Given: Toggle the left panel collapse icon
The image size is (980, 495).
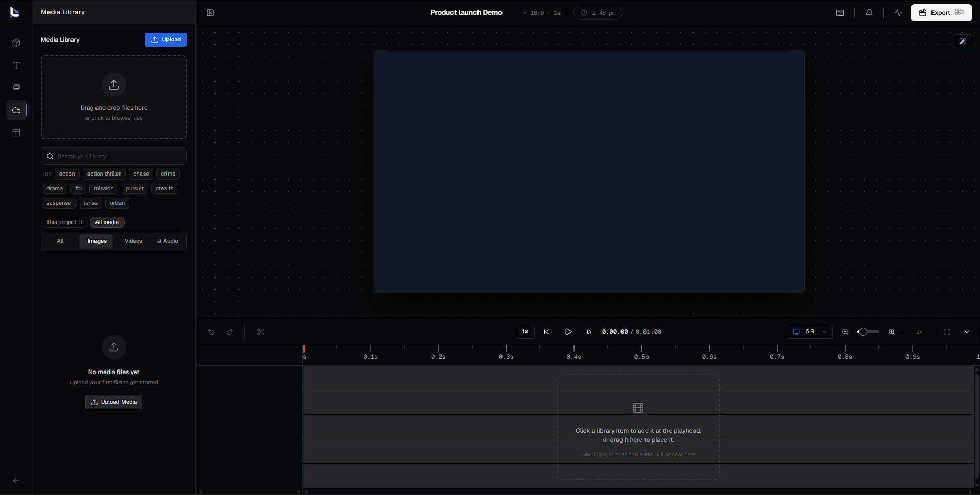Looking at the screenshot, I should tap(210, 13).
